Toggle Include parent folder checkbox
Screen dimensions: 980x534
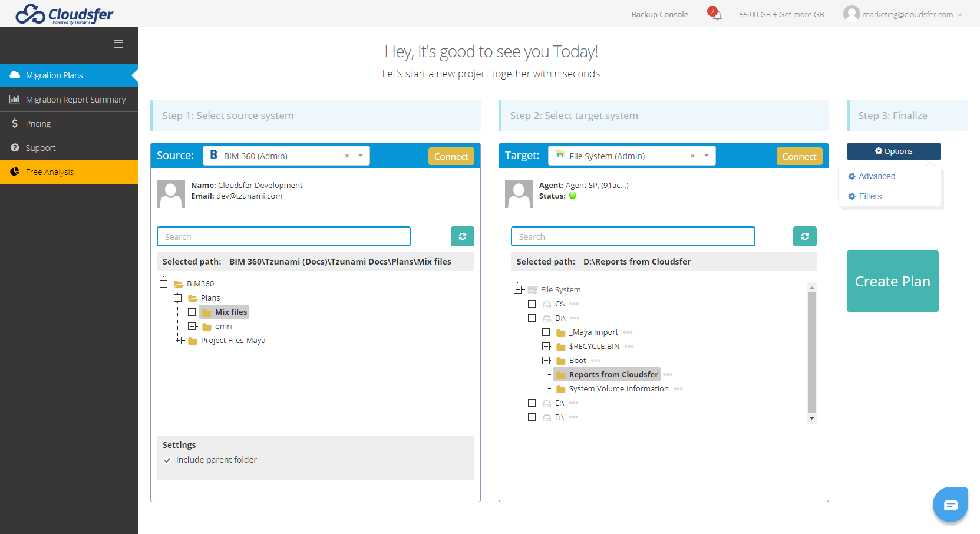click(167, 460)
